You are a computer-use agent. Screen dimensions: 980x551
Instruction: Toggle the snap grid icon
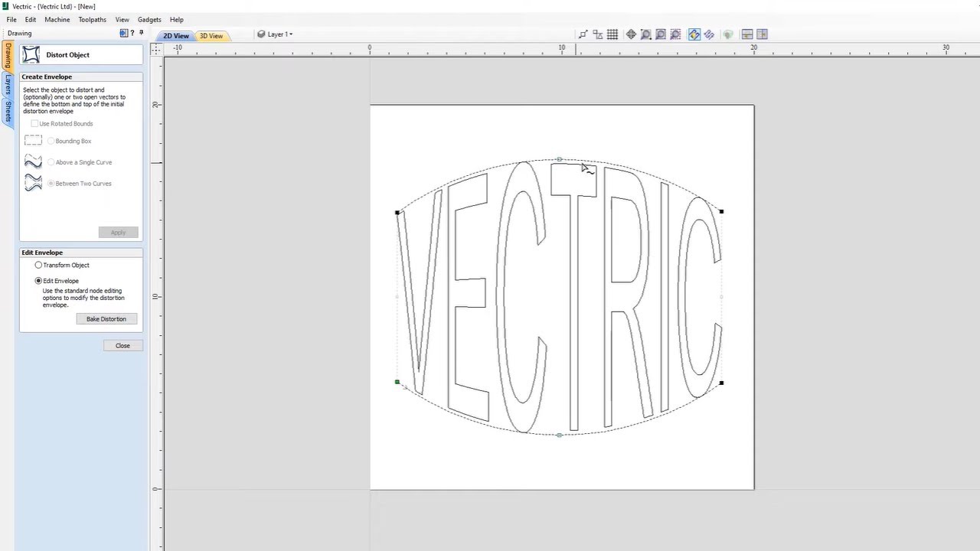click(x=612, y=34)
